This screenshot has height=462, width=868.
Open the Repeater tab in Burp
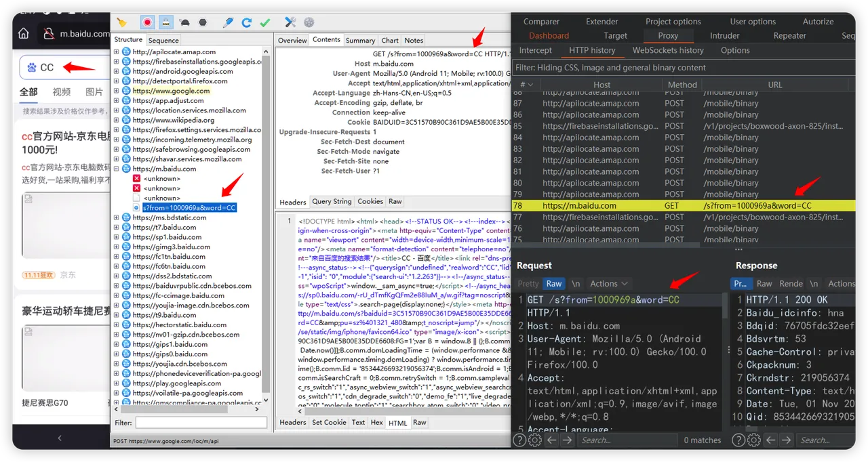789,36
